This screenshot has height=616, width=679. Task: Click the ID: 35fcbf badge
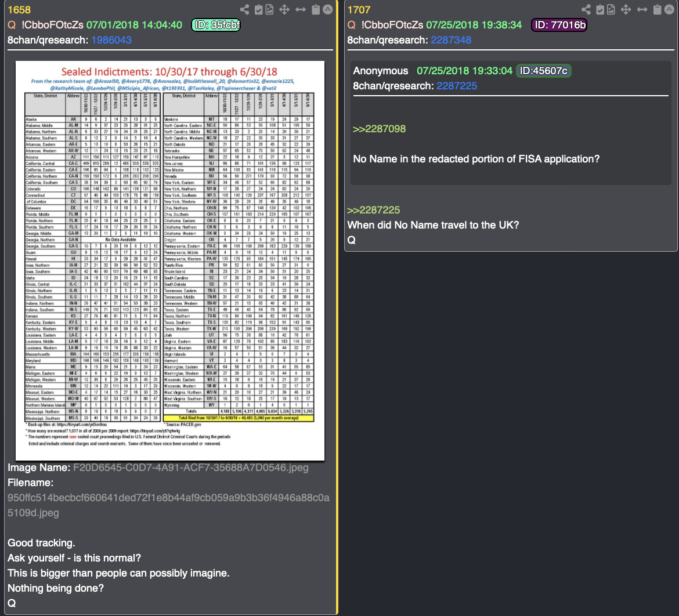point(216,25)
